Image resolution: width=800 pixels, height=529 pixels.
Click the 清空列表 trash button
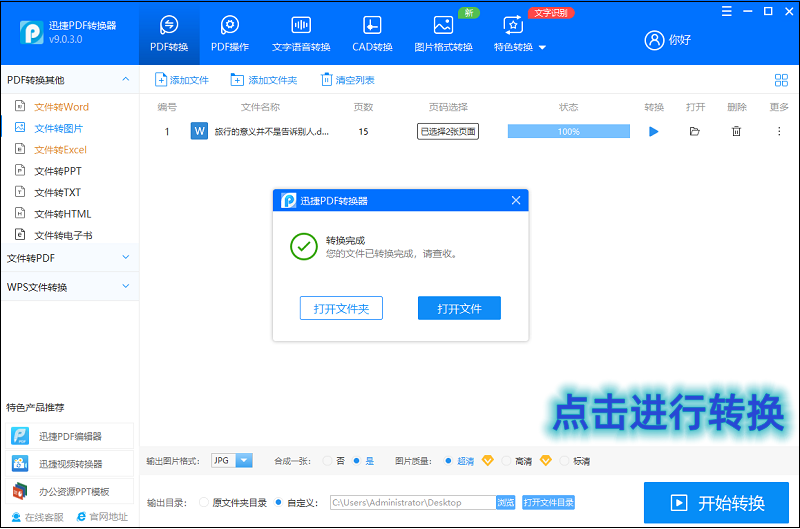tap(347, 80)
